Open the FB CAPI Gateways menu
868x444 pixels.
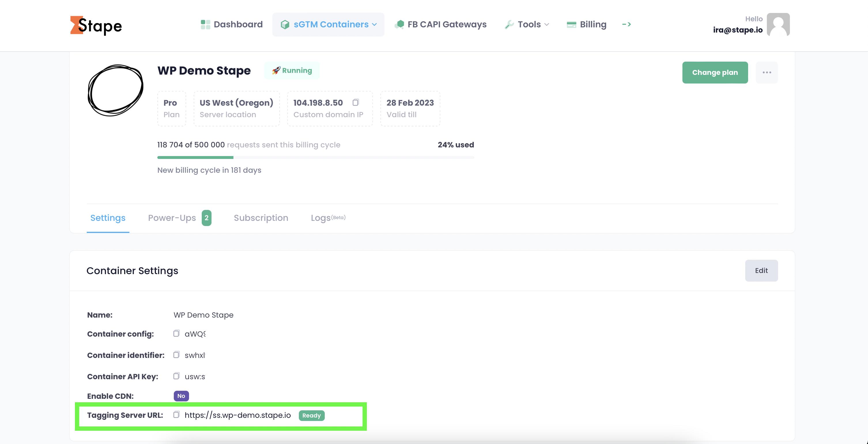(440, 24)
